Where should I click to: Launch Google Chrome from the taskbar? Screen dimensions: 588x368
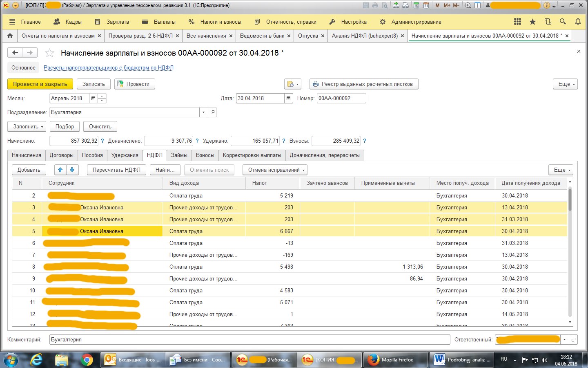[87, 360]
